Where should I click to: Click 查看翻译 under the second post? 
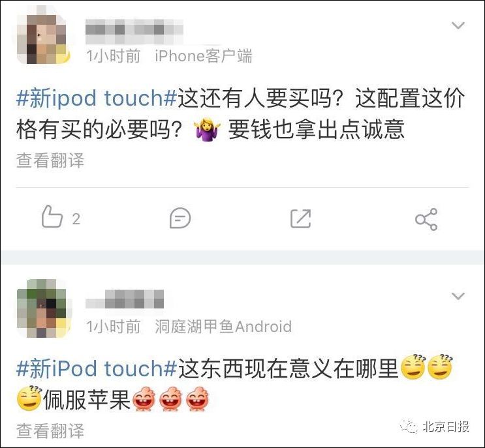tap(50, 430)
